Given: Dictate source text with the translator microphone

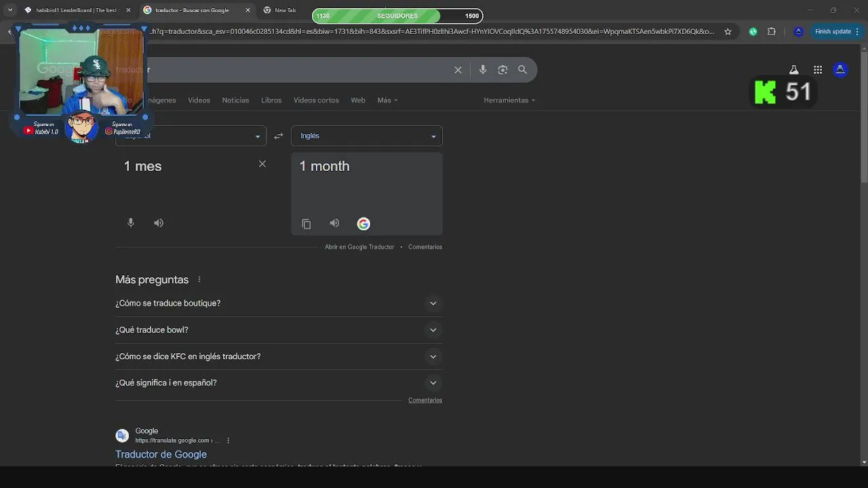Looking at the screenshot, I should pos(131,223).
